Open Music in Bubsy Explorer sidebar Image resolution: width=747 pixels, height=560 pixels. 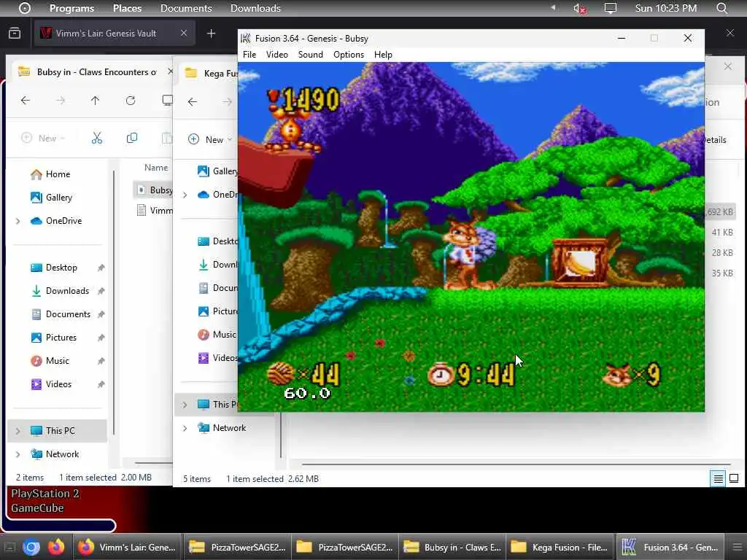coord(57,361)
